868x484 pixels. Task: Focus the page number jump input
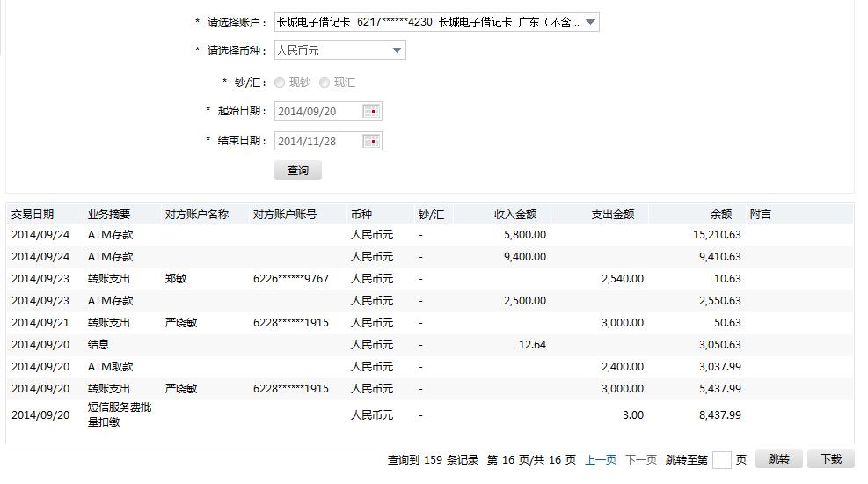click(x=721, y=459)
